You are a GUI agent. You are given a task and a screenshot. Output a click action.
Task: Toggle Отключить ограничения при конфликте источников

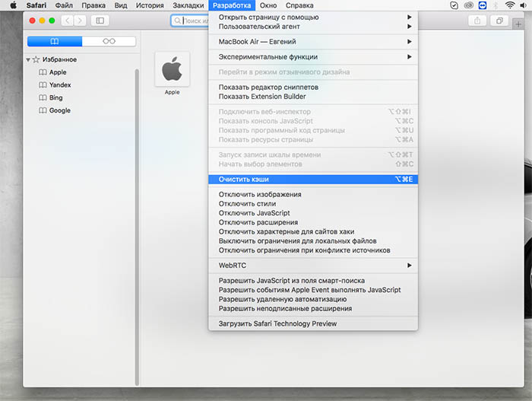(x=313, y=250)
